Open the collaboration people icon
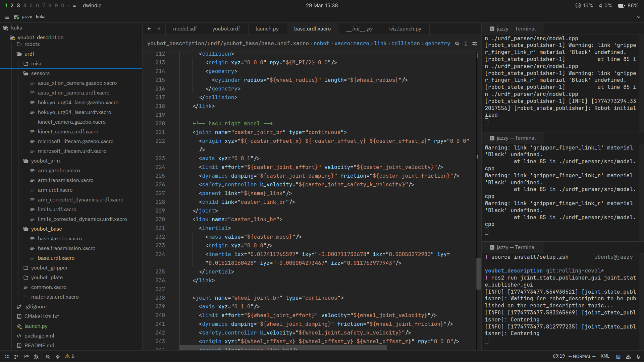 click(628, 357)
